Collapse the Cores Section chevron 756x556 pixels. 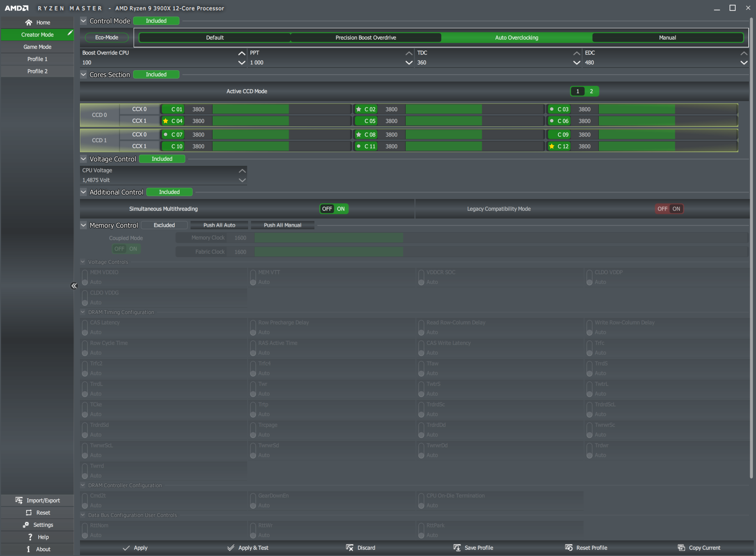tap(83, 75)
